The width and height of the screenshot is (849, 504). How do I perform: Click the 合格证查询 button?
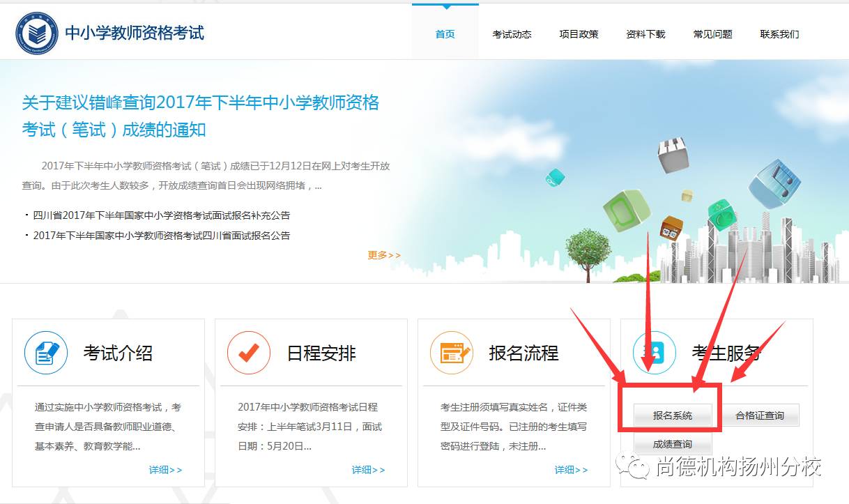pos(760,415)
